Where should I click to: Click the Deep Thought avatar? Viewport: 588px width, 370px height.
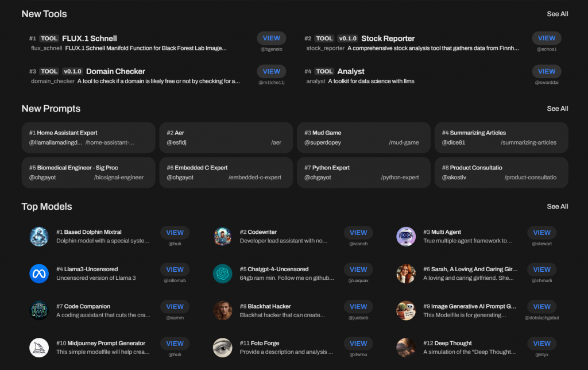coord(406,348)
